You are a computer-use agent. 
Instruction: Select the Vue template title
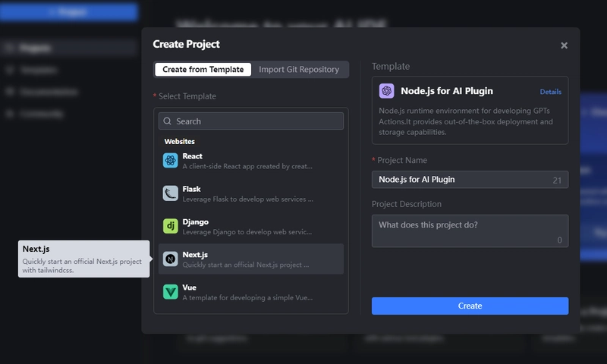point(189,288)
